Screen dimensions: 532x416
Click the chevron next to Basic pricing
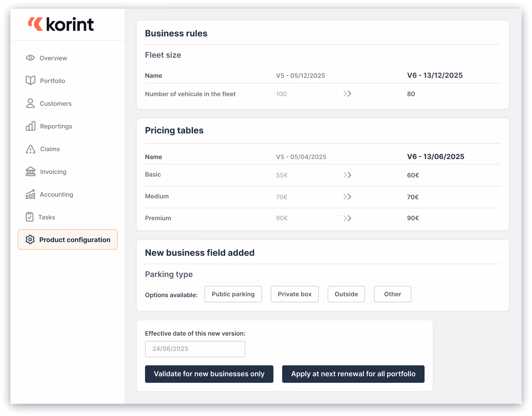coord(347,175)
